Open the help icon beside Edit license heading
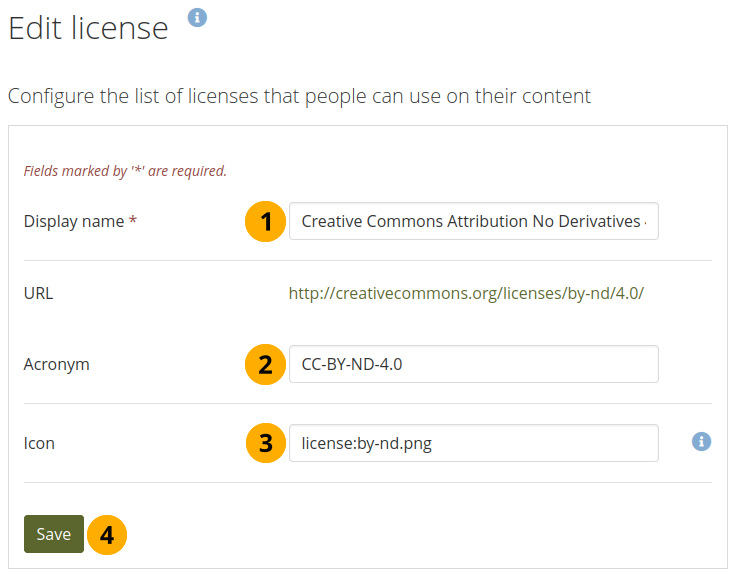The height and width of the screenshot is (576, 736). [x=198, y=17]
